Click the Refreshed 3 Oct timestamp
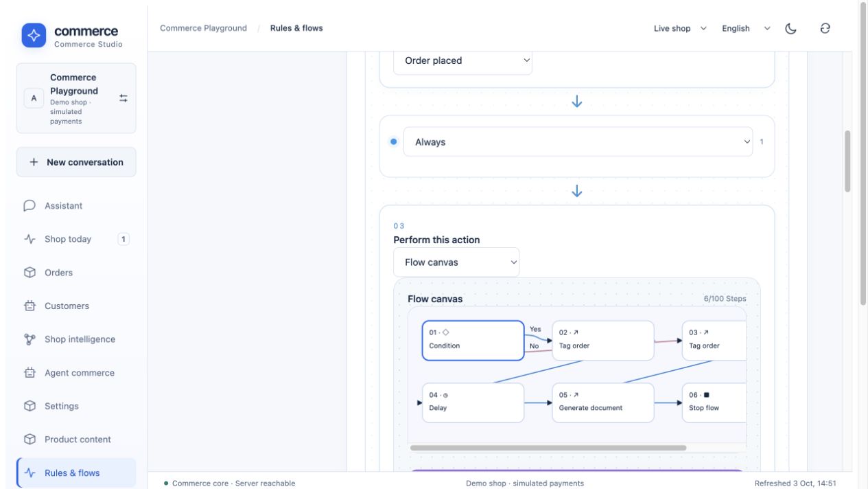The height and width of the screenshot is (489, 868). click(x=795, y=484)
